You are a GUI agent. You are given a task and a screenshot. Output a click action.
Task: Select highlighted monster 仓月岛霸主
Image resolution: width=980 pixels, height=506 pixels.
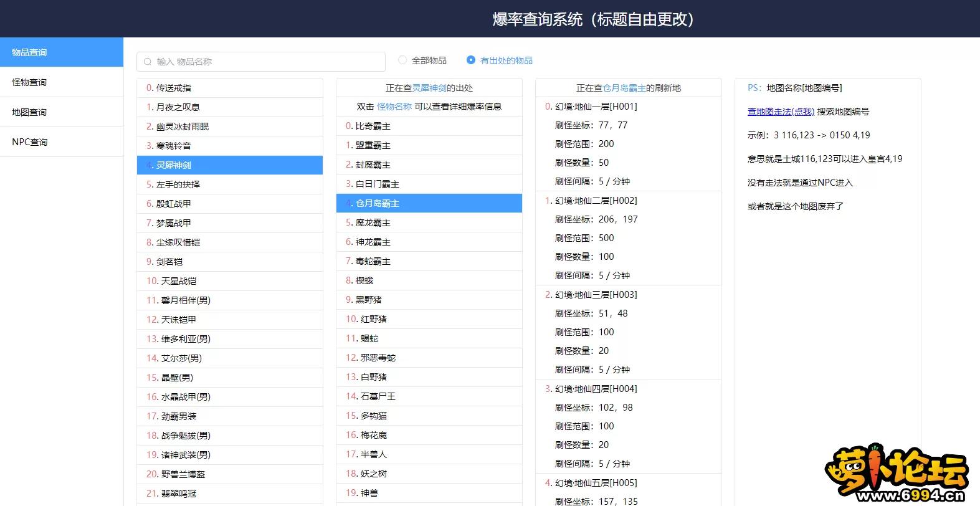pyautogui.click(x=429, y=203)
